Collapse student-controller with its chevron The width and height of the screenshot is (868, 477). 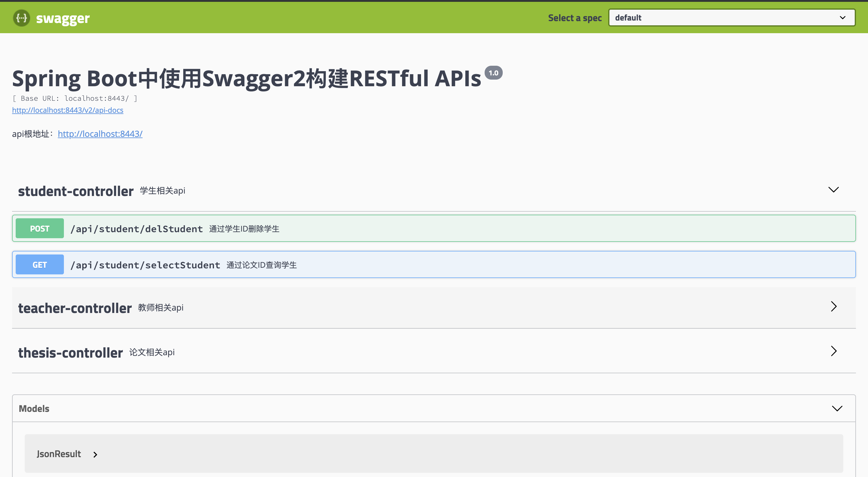coord(833,190)
